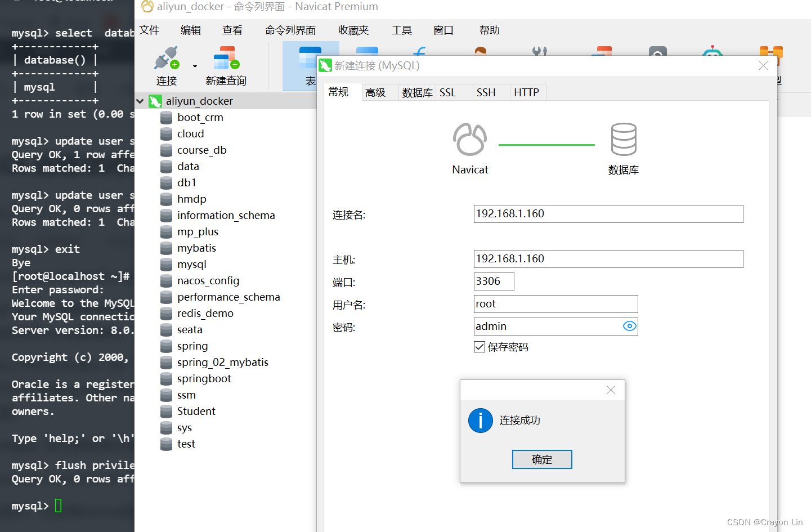The height and width of the screenshot is (532, 811).
Task: Click the 连接名 input field
Action: click(x=608, y=214)
